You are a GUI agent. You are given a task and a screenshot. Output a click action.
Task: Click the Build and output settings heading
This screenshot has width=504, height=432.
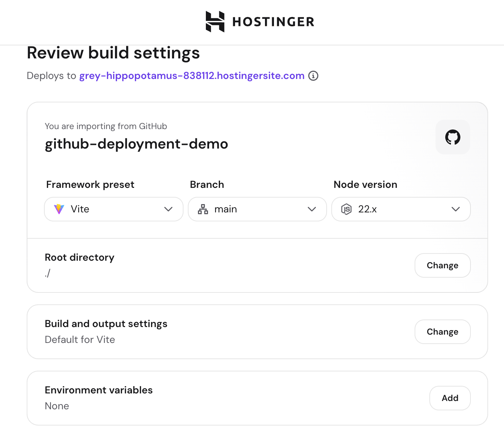tap(106, 324)
